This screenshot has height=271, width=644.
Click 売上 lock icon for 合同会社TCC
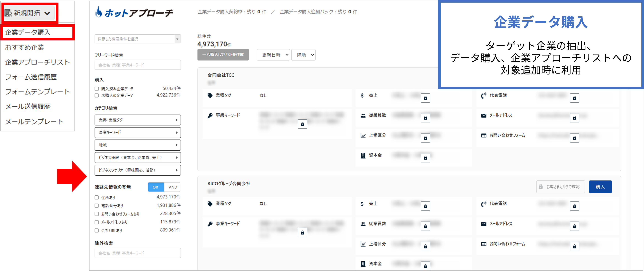point(425,98)
